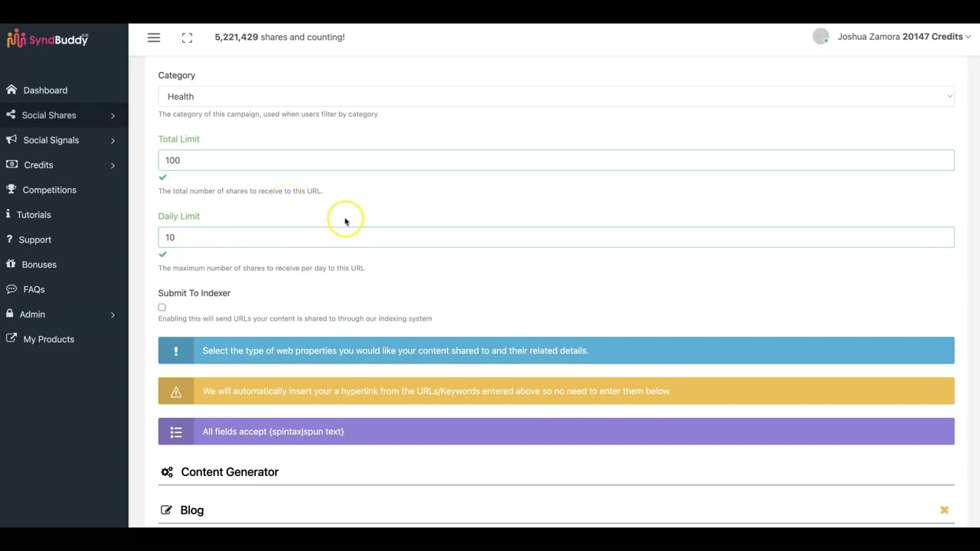Click the Content Generator heading
The image size is (980, 551).
[230, 472]
